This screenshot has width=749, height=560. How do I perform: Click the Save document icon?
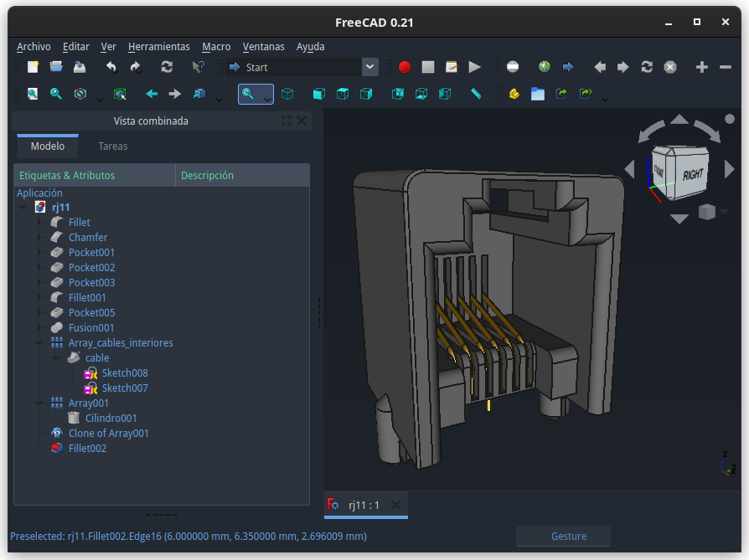pos(80,67)
